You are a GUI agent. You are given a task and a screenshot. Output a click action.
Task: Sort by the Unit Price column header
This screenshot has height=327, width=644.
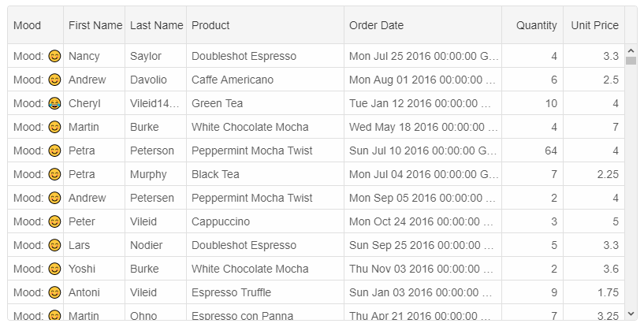(594, 25)
